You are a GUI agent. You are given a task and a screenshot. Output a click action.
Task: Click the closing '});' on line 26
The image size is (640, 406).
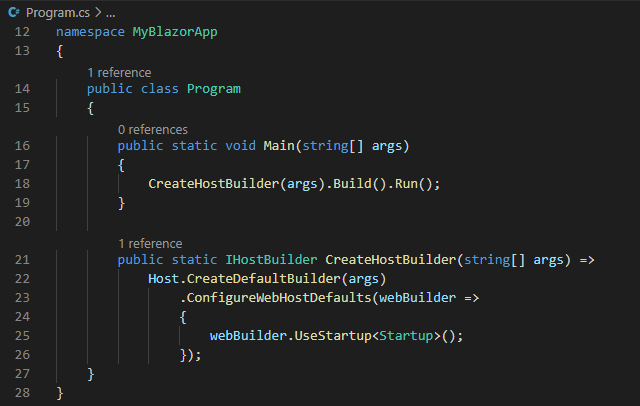191,355
